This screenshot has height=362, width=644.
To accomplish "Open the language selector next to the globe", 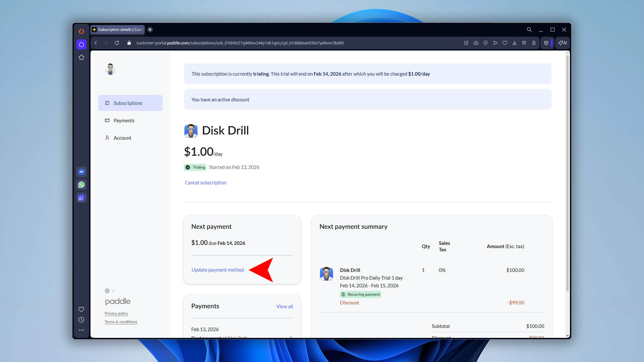I will [109, 291].
